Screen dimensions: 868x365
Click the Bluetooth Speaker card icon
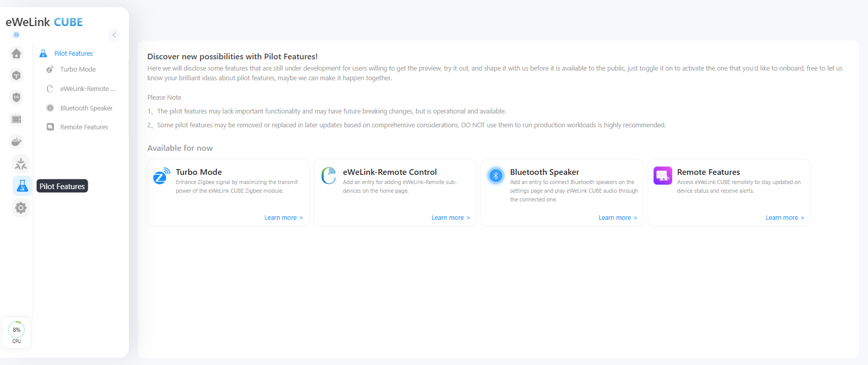pyautogui.click(x=496, y=176)
